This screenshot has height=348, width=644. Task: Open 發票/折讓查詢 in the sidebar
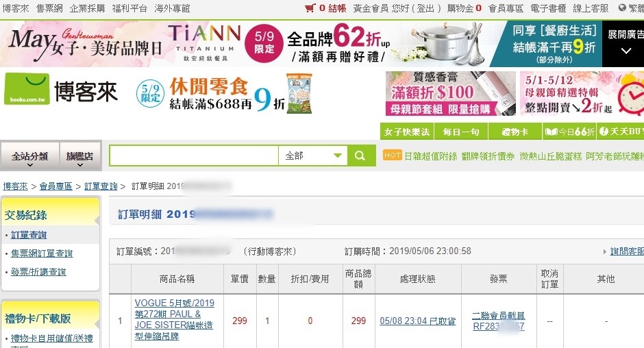pyautogui.click(x=38, y=271)
